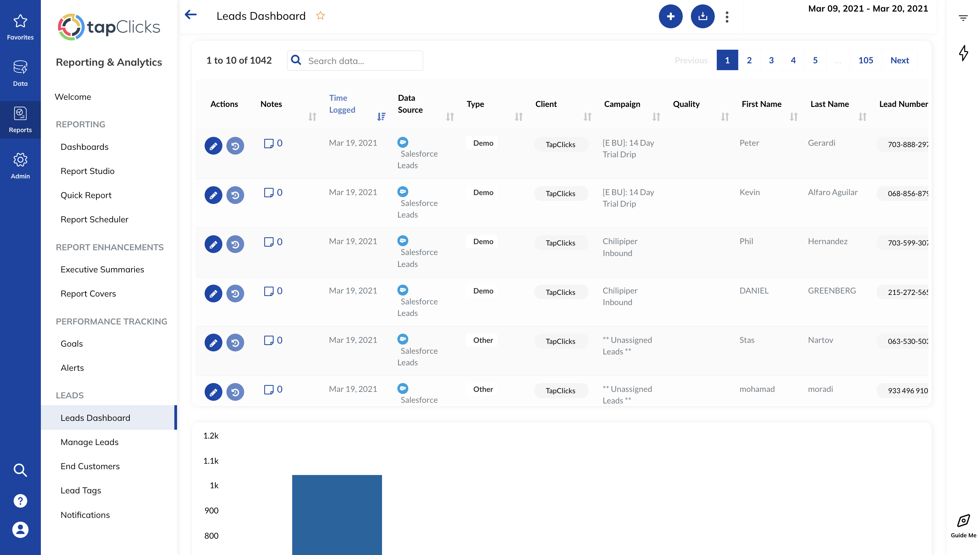This screenshot has height=555, width=980.
Task: Open the three-dot more options menu
Action: coord(727,17)
